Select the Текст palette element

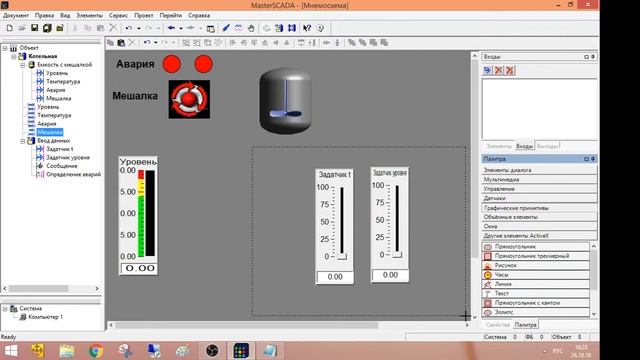[x=536, y=293]
